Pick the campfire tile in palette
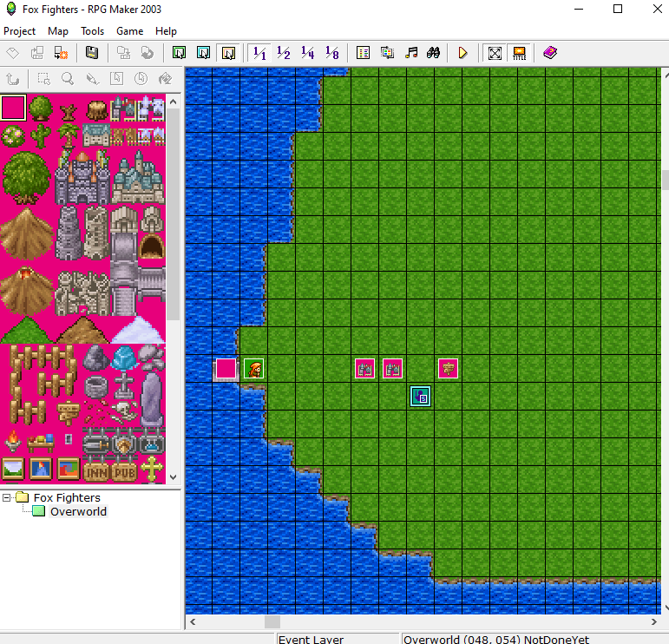 click(13, 441)
